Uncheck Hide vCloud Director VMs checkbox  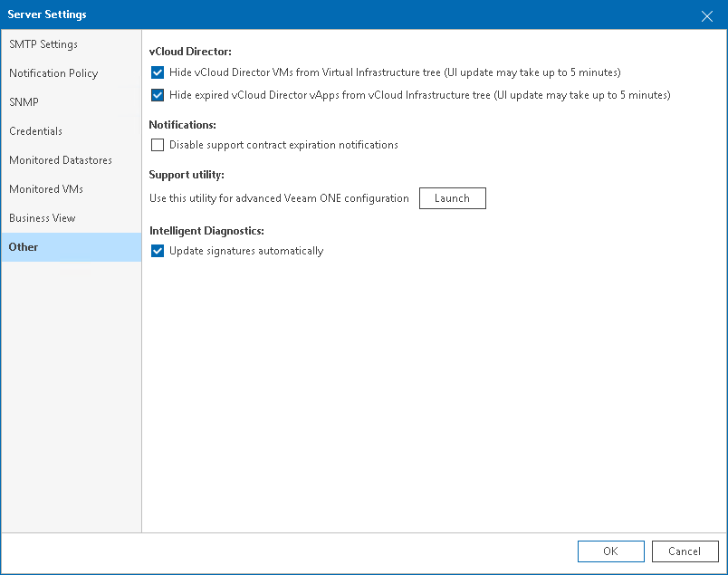coord(158,72)
